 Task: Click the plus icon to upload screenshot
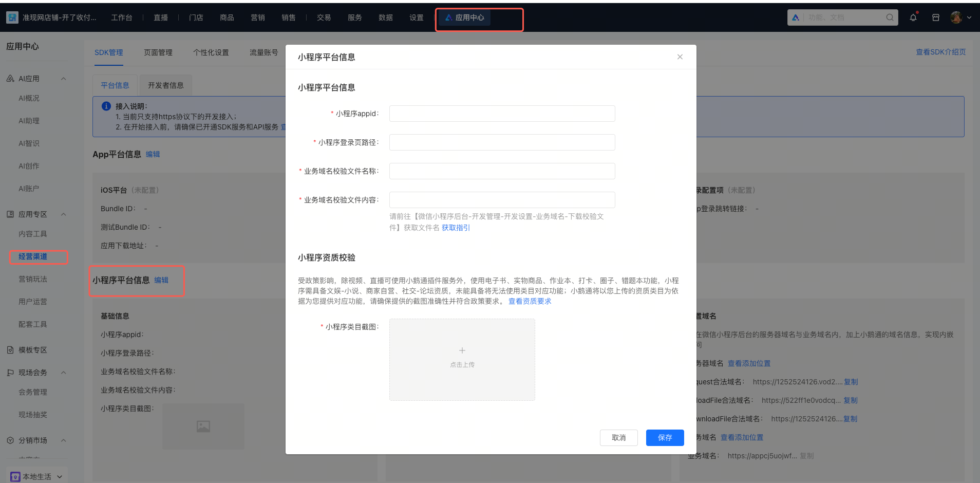(462, 351)
